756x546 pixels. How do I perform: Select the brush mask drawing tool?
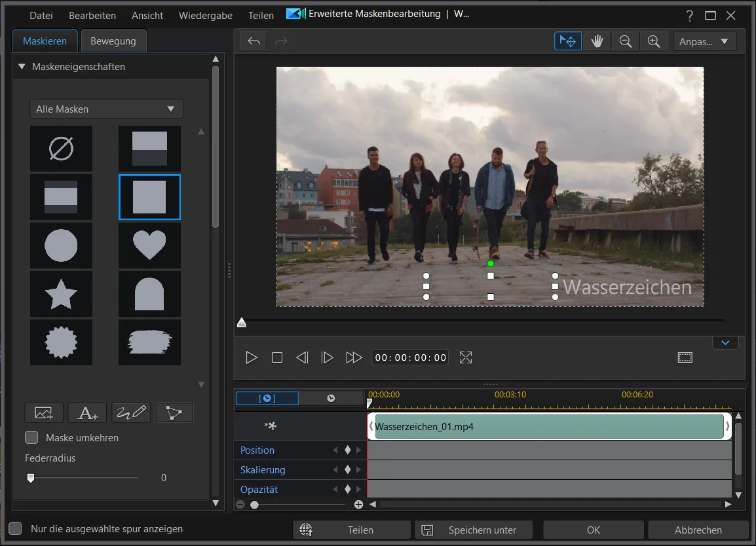131,412
